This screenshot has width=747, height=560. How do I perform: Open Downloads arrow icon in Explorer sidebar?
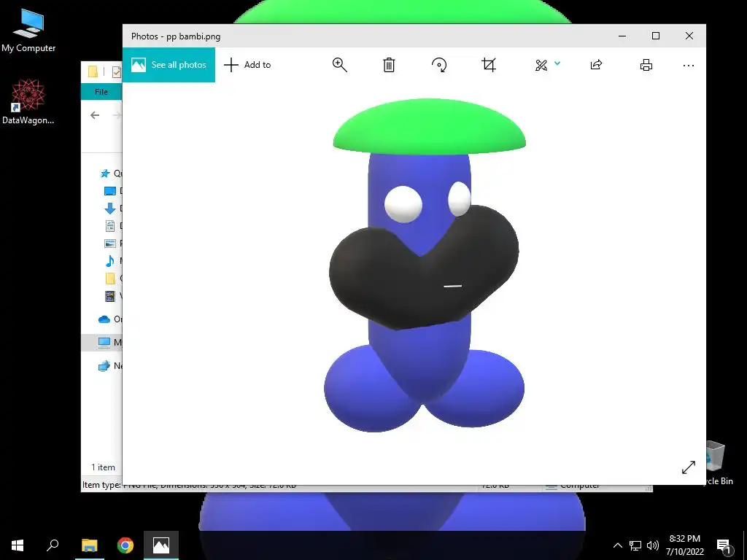pos(110,208)
